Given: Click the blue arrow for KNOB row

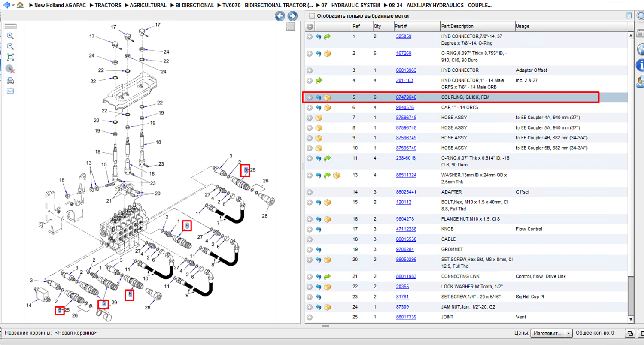Looking at the screenshot, I should [319, 229].
